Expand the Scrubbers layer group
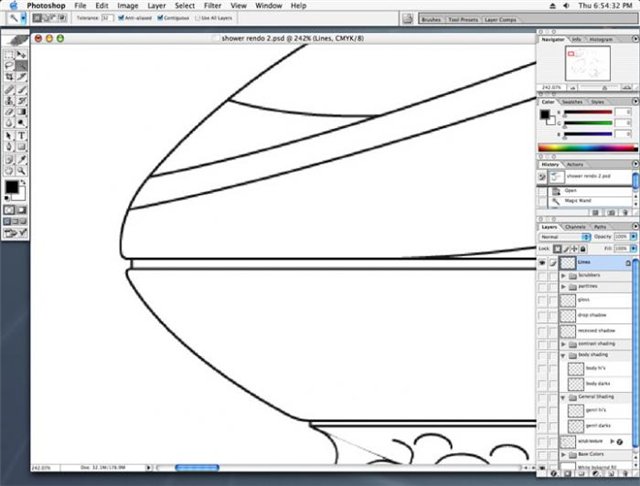 pyautogui.click(x=563, y=276)
